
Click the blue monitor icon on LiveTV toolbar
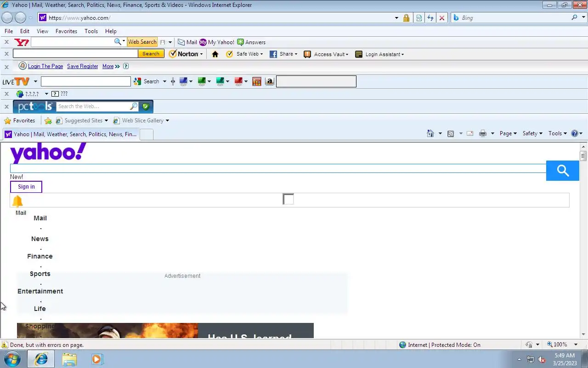pos(183,81)
